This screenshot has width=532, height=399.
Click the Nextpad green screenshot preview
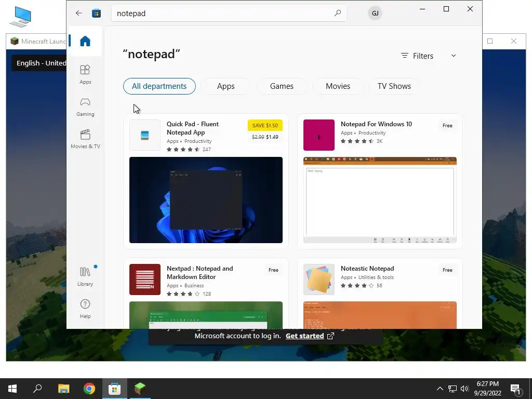206,315
